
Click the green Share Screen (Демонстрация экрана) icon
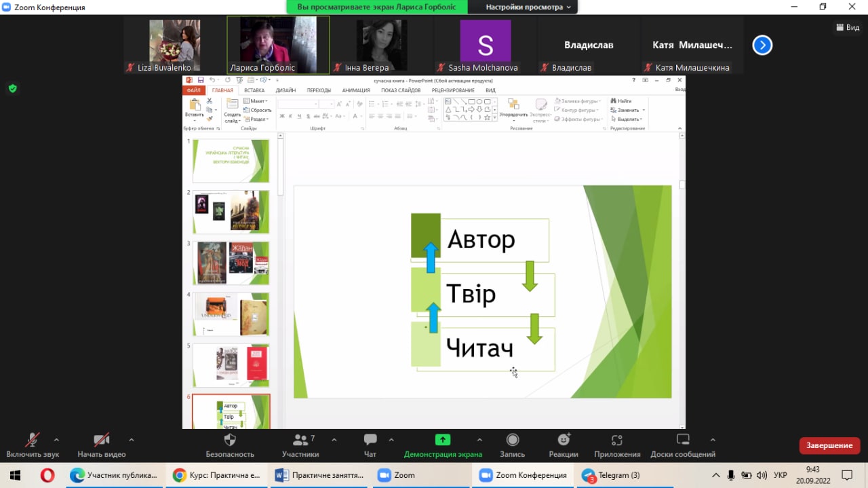point(442,440)
